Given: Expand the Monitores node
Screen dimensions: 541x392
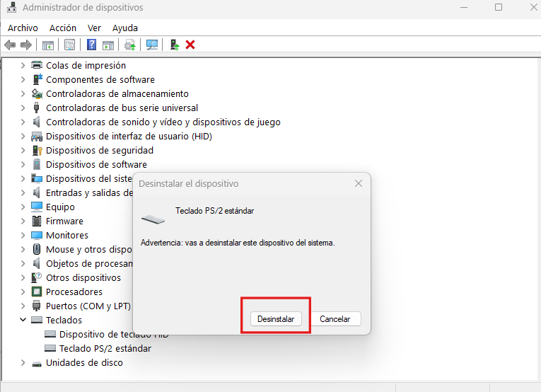Looking at the screenshot, I should pyautogui.click(x=23, y=235).
